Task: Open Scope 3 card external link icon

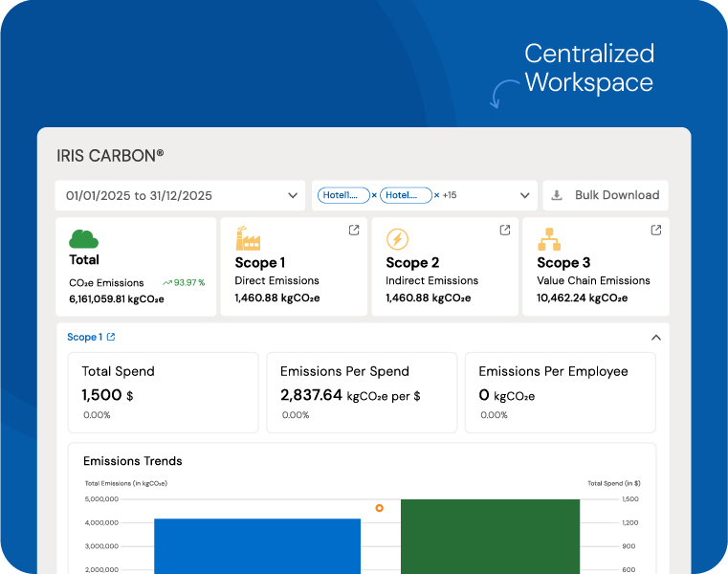Action: click(655, 230)
